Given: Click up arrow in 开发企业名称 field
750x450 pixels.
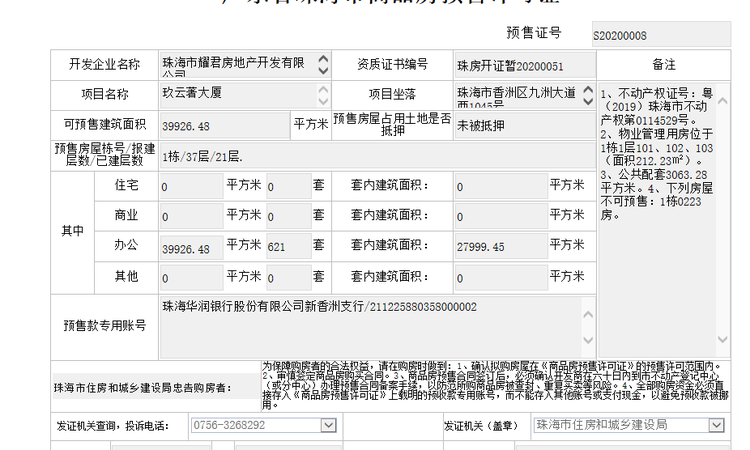Looking at the screenshot, I should pyautogui.click(x=323, y=59).
